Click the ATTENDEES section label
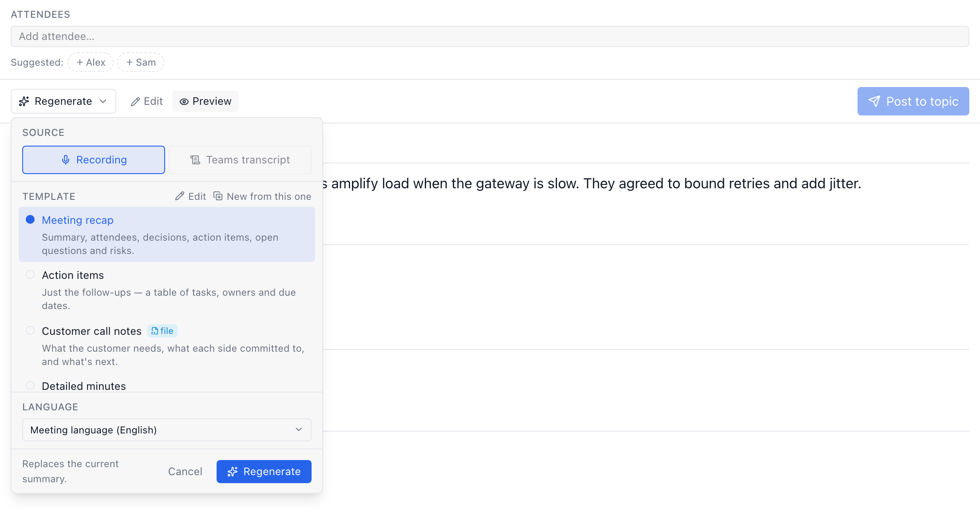 [40, 14]
